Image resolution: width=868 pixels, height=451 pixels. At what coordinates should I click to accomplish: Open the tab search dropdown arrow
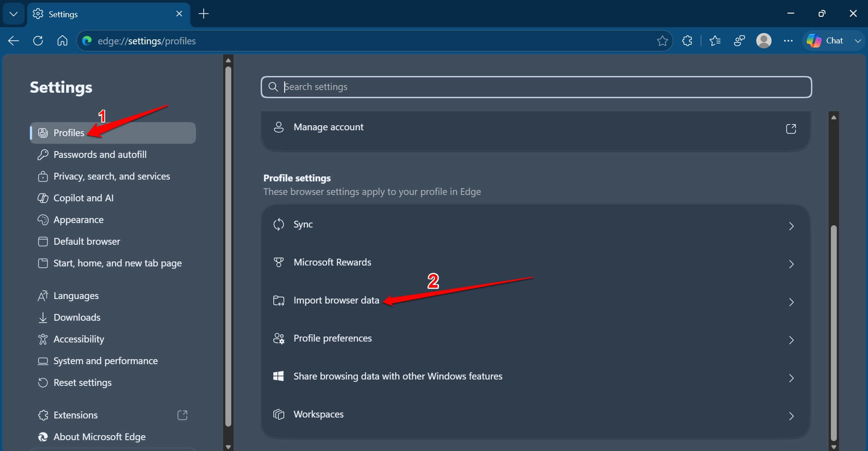click(14, 14)
